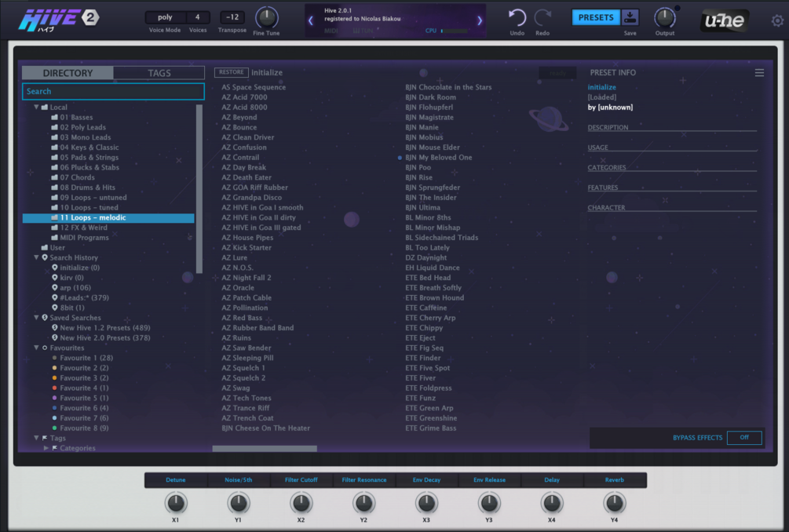Viewport: 789px width, 532px height.
Task: Click the u-he logo
Action: 725,20
